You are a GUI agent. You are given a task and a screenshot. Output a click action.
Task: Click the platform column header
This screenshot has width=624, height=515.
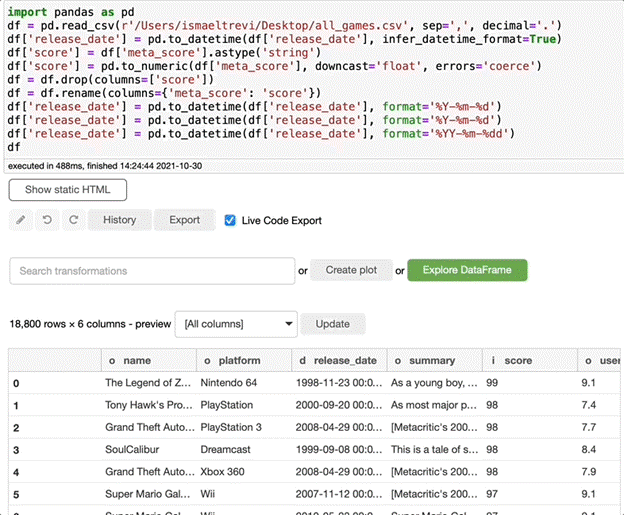tap(238, 360)
